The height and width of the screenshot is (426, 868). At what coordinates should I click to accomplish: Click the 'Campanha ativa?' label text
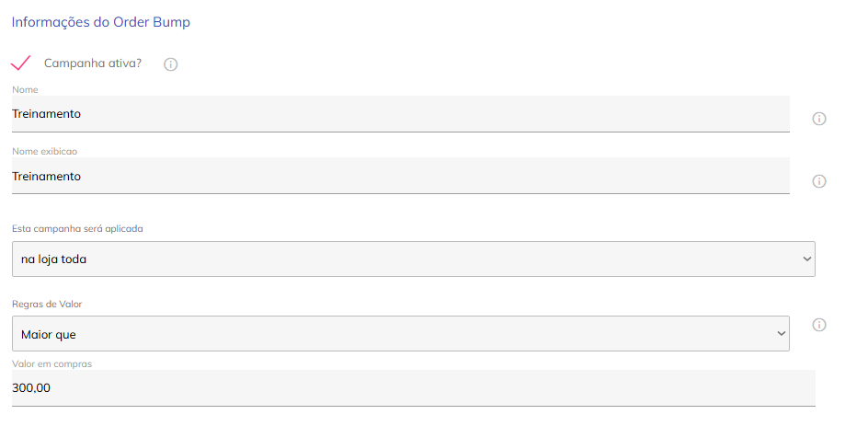93,63
